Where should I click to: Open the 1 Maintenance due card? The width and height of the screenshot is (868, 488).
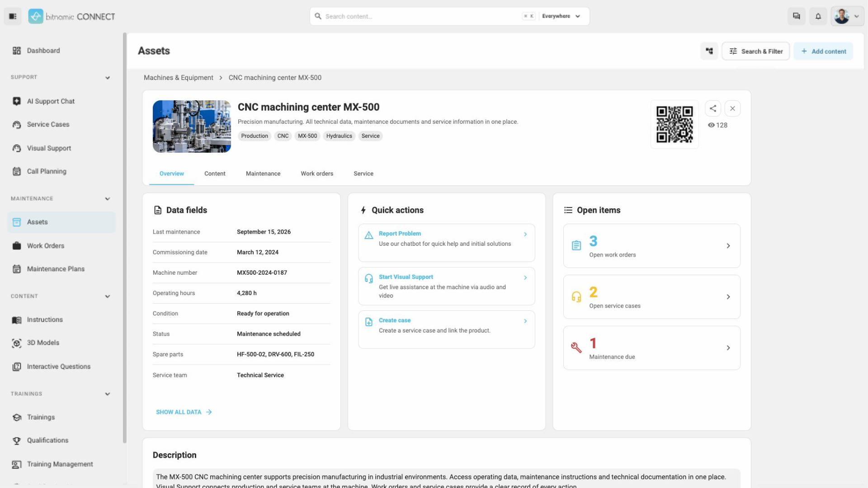(x=652, y=348)
